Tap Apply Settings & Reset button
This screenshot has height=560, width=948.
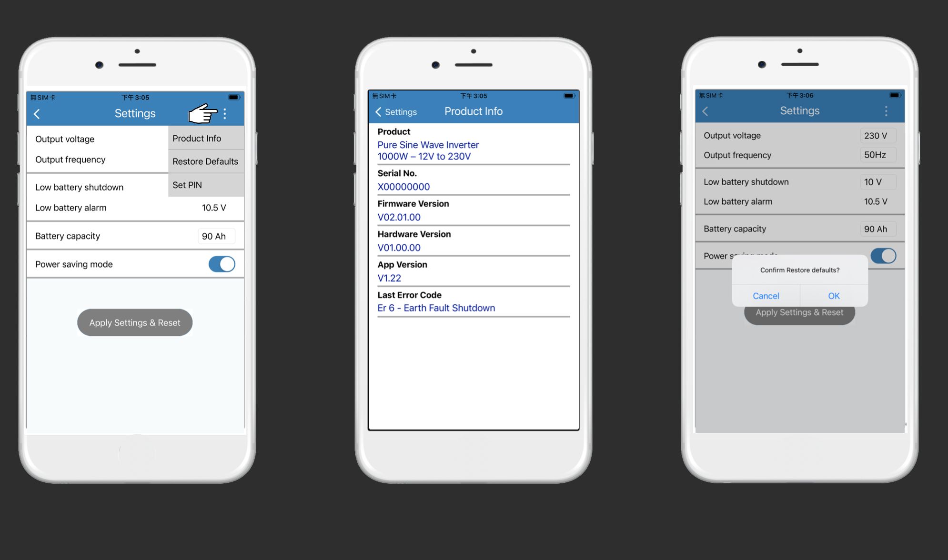[x=135, y=323]
